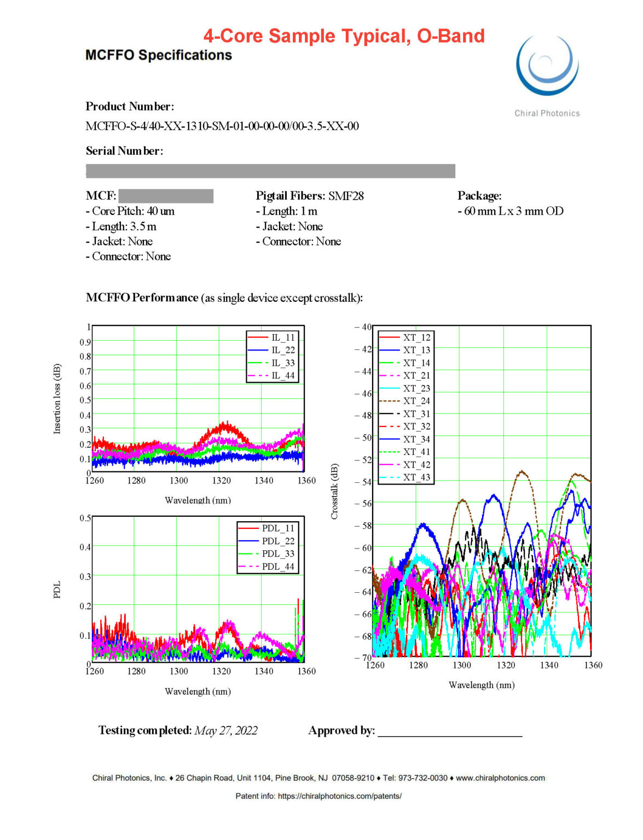This screenshot has height=840, width=643.
Task: Click the testing date May 27, 2022
Action: click(226, 731)
